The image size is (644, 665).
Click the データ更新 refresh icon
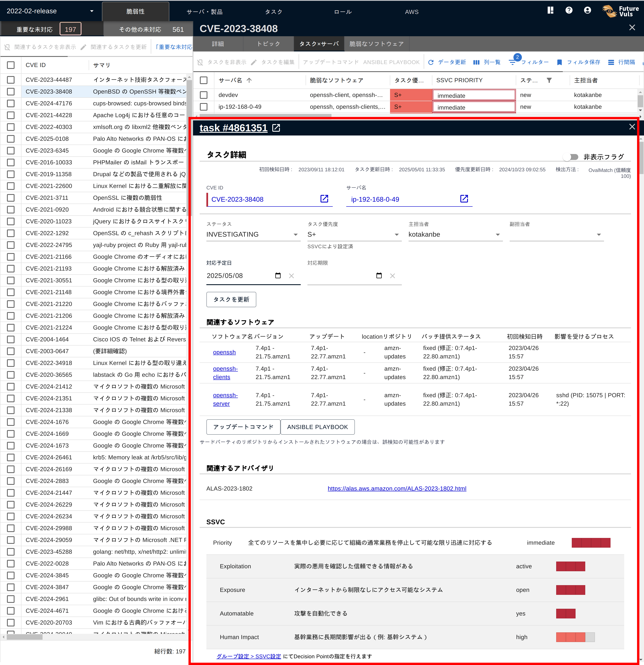click(431, 62)
